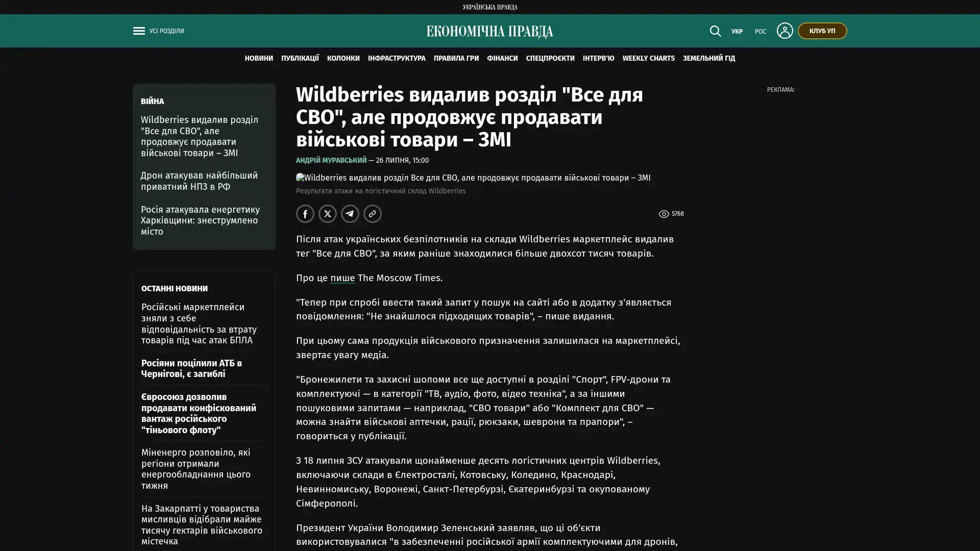Open sidebar story about Wildberries removing СВО section

(x=200, y=136)
